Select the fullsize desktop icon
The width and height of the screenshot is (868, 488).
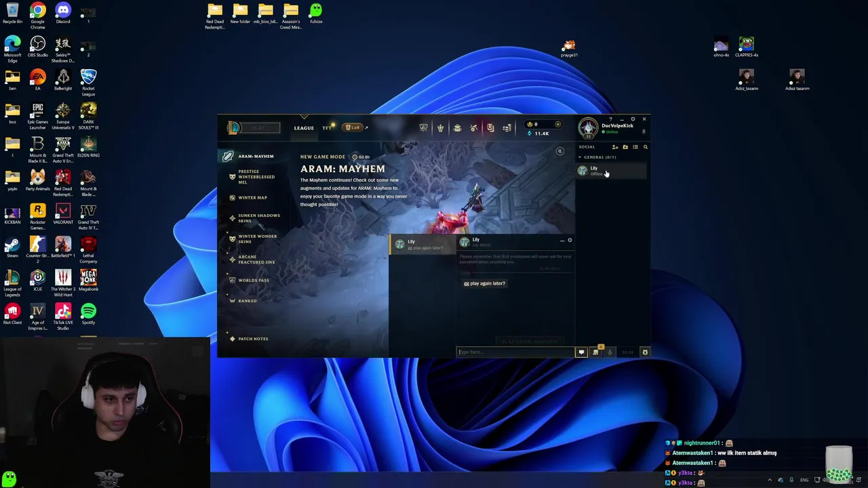click(x=316, y=14)
